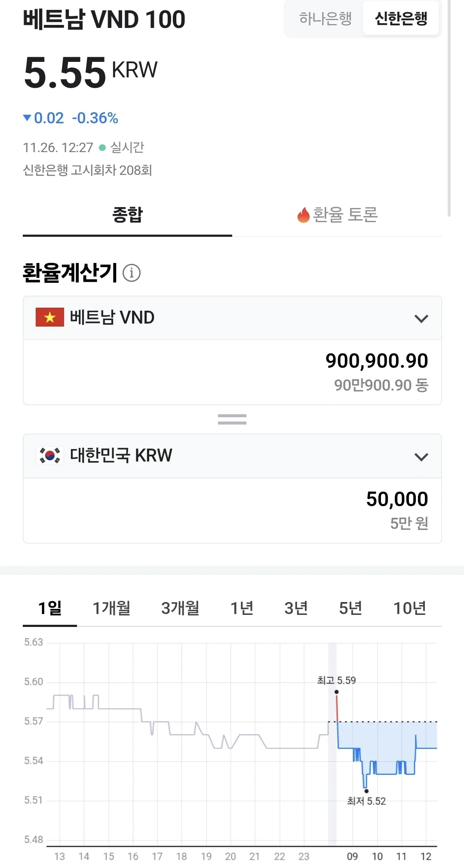
Task: Edit the KRW amount 50,000 field
Action: (x=232, y=510)
